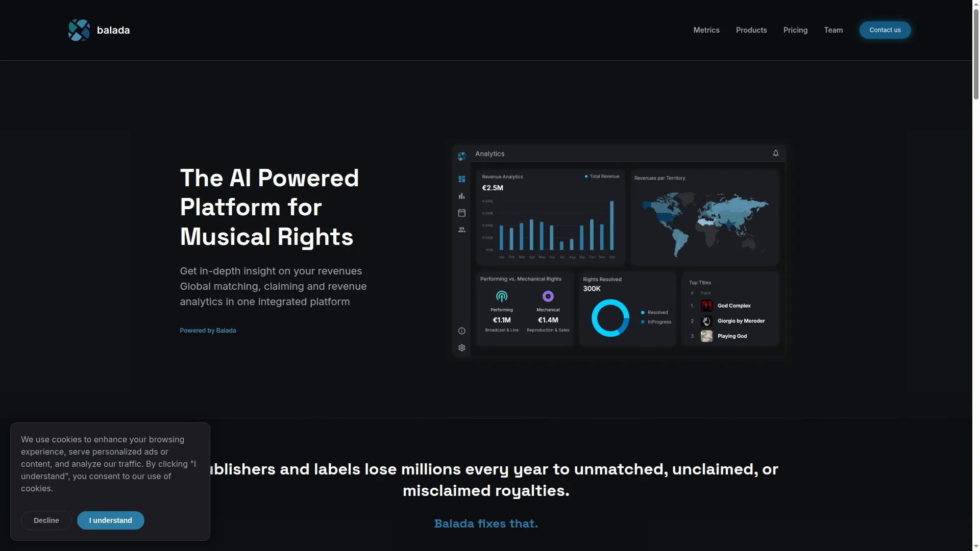Click the info icon in dashboard sidebar
The height and width of the screenshot is (551, 980).
[x=462, y=331]
